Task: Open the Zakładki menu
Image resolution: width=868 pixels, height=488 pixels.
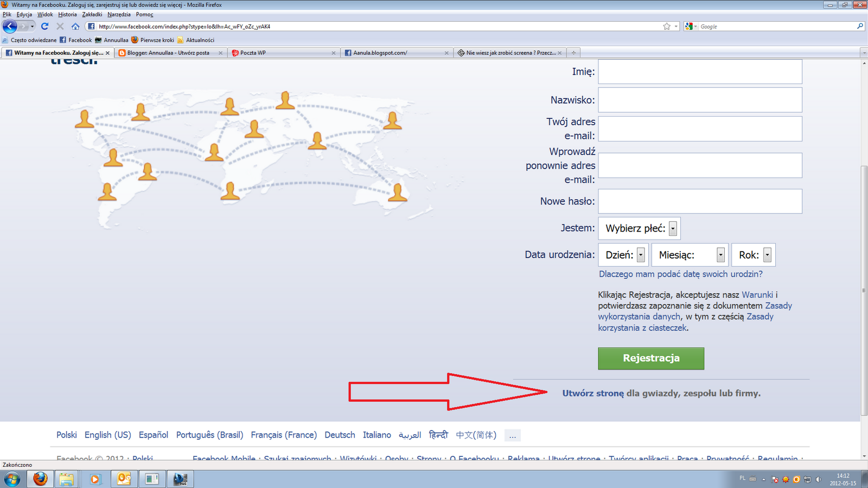Action: point(92,14)
